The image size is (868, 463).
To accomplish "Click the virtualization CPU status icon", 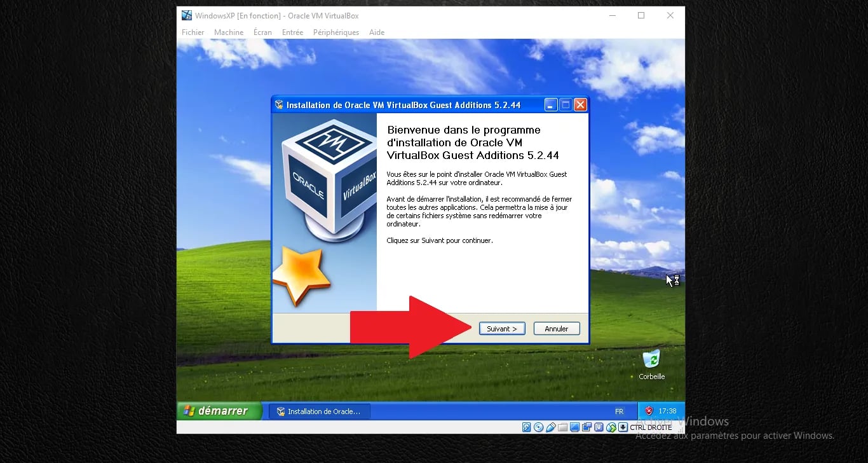I will coord(599,427).
